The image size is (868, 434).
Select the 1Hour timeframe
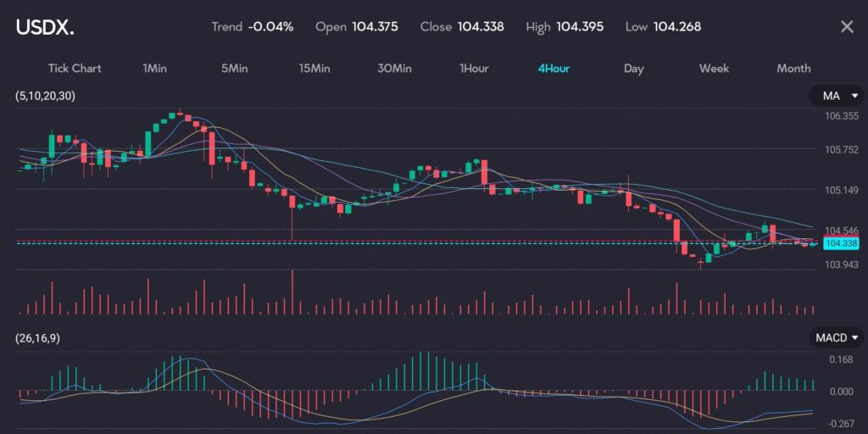click(474, 69)
